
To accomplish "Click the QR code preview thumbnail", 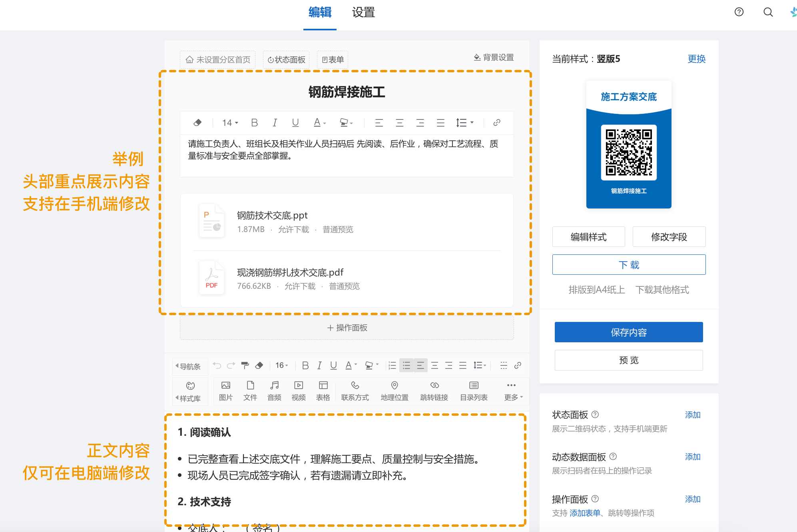I will pyautogui.click(x=629, y=145).
